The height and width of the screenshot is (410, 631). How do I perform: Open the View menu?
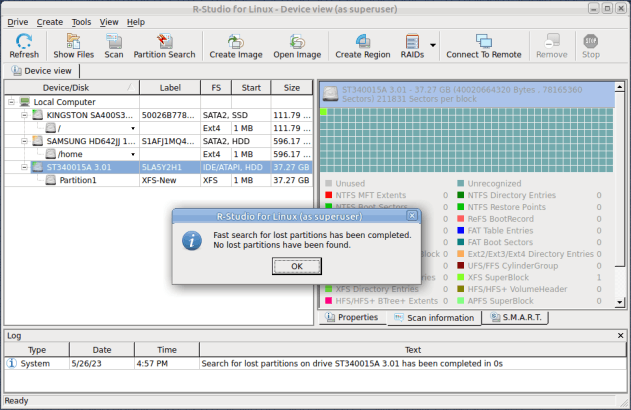109,22
